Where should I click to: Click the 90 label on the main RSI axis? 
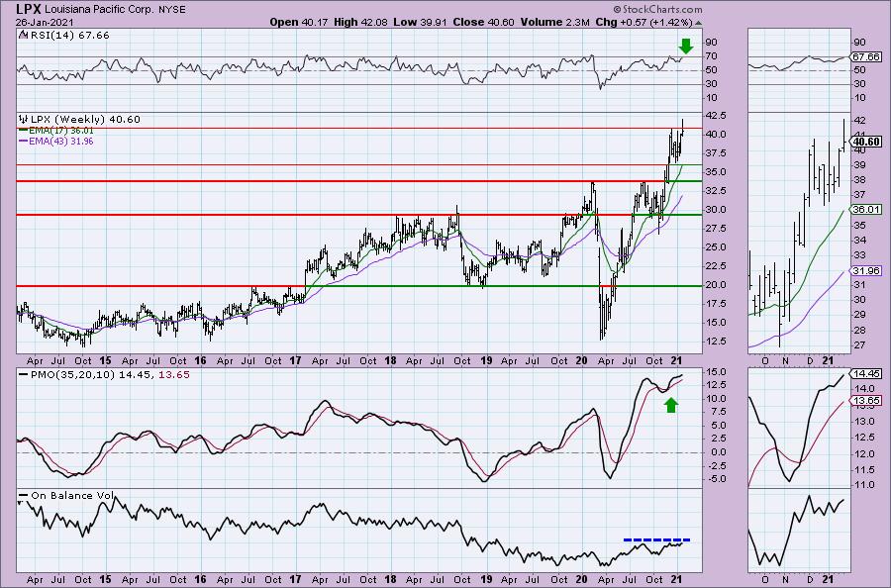pyautogui.click(x=712, y=43)
